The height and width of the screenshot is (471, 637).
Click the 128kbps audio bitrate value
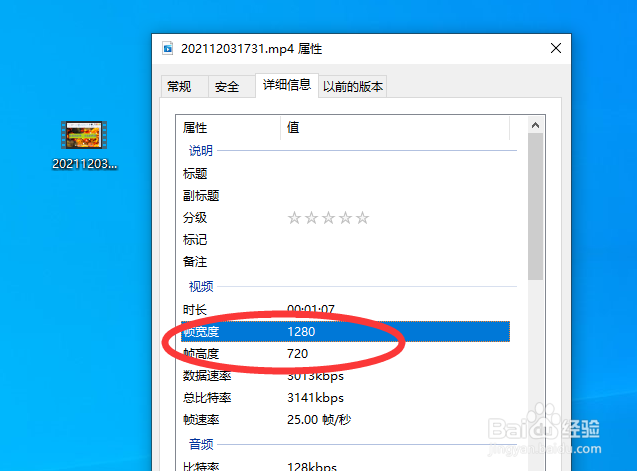click(312, 466)
